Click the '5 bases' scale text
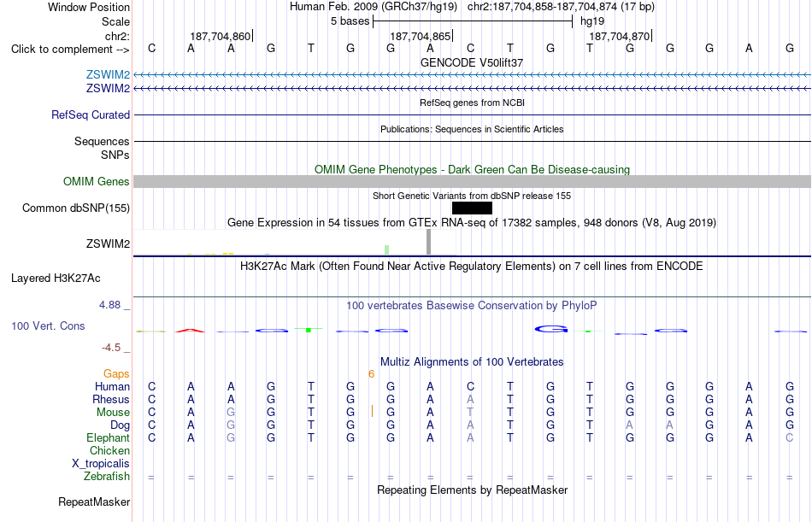Screen dimensions: 812x522 click(350, 21)
